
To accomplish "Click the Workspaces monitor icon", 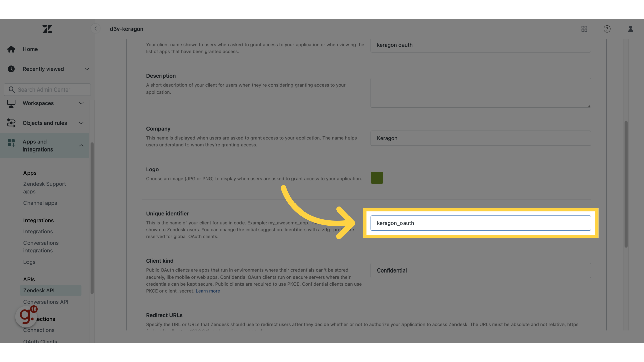I will [x=11, y=104].
